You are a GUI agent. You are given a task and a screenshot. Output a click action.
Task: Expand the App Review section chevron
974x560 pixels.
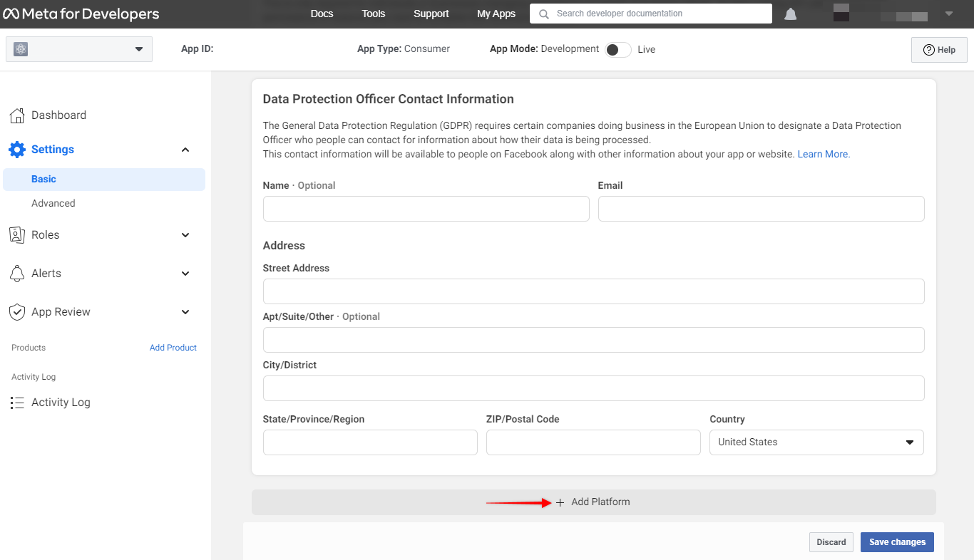click(185, 312)
